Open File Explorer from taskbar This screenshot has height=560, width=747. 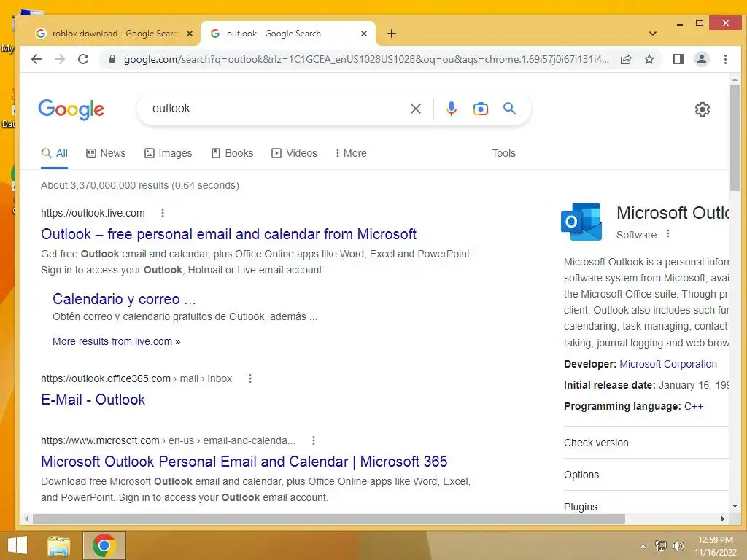(x=59, y=545)
